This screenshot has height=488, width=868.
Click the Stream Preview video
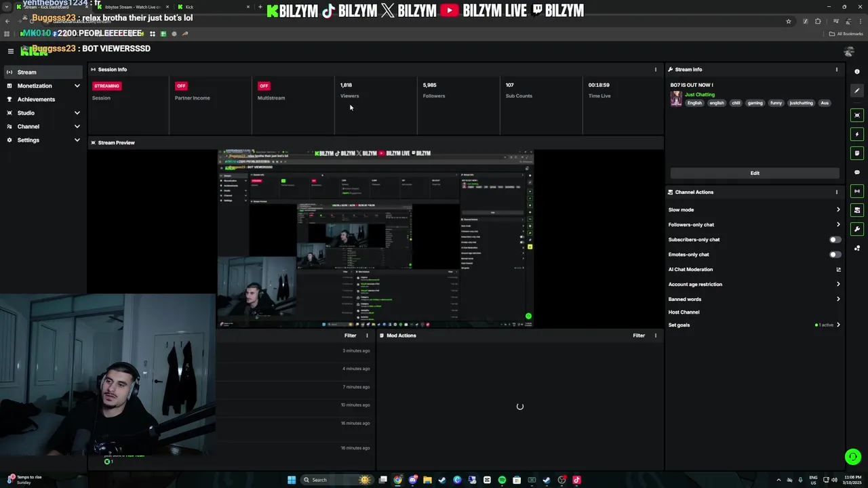tap(375, 239)
